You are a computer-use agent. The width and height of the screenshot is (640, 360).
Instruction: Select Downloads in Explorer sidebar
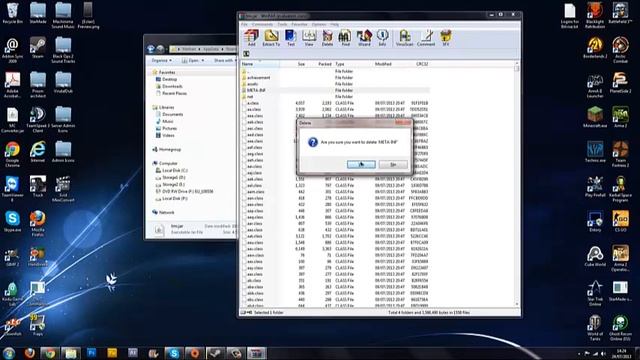[169, 86]
